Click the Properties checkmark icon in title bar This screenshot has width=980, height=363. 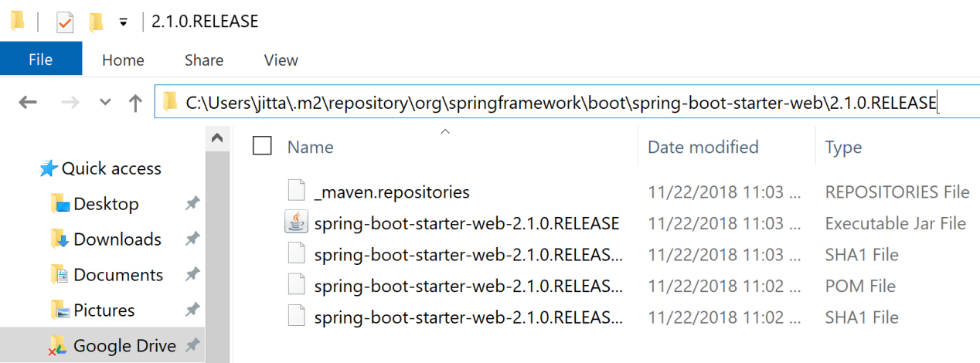[65, 22]
